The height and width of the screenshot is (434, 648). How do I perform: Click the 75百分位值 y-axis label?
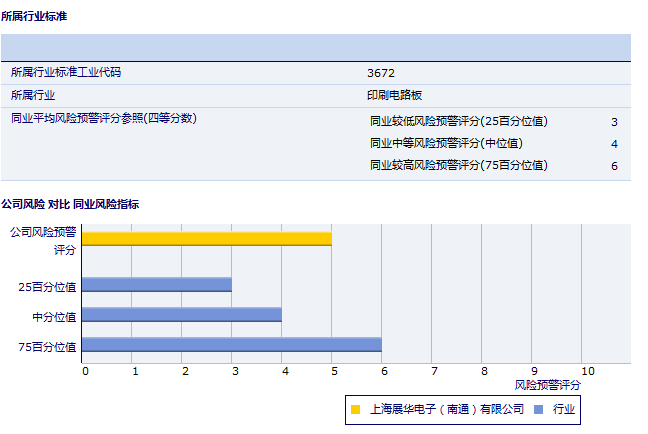[x=47, y=347]
